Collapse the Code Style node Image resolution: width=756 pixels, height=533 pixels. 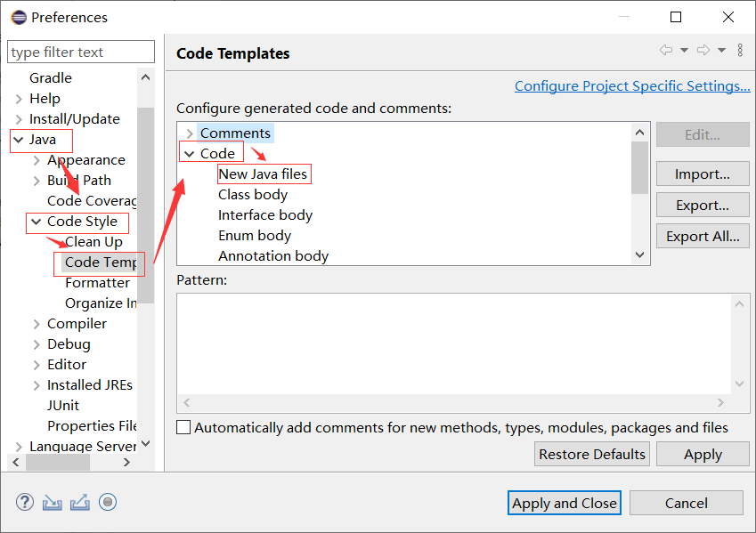pos(37,222)
